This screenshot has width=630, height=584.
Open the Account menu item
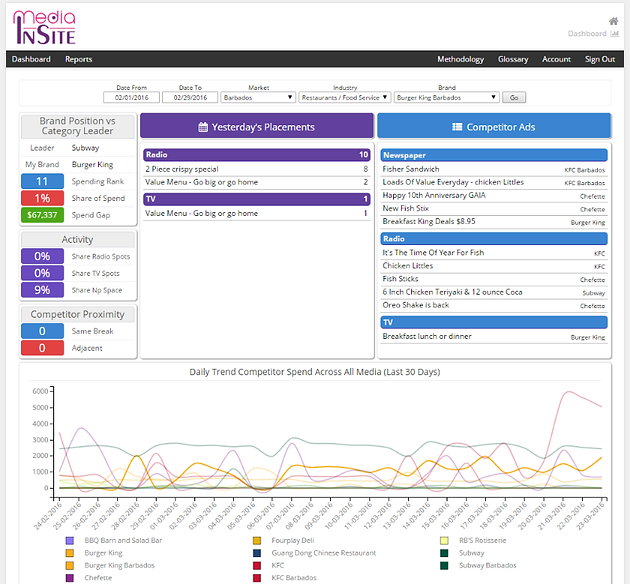(x=556, y=59)
